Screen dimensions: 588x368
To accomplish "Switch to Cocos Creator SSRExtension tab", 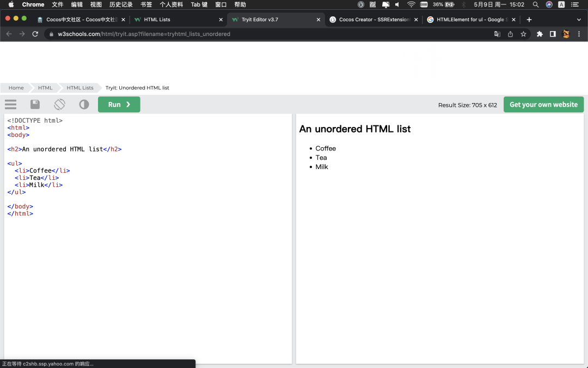I will click(x=373, y=20).
